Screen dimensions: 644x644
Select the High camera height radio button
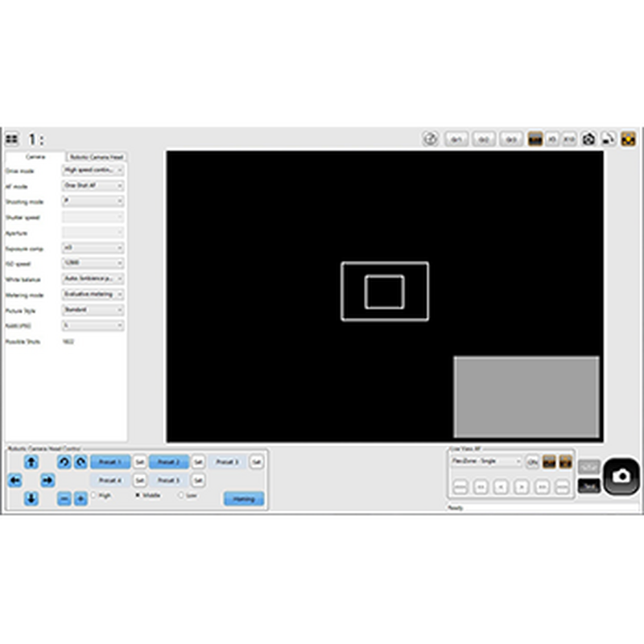[x=94, y=493]
